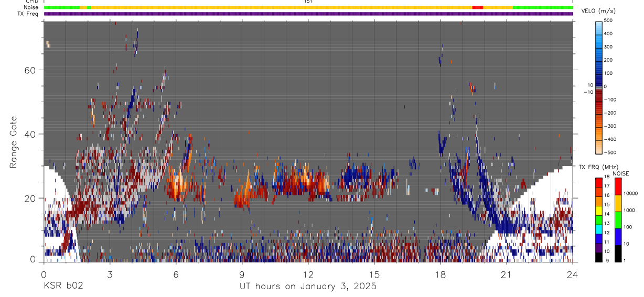Click the 9 tick on UT hours axis
This screenshot has height=297, width=644.
pos(242,274)
